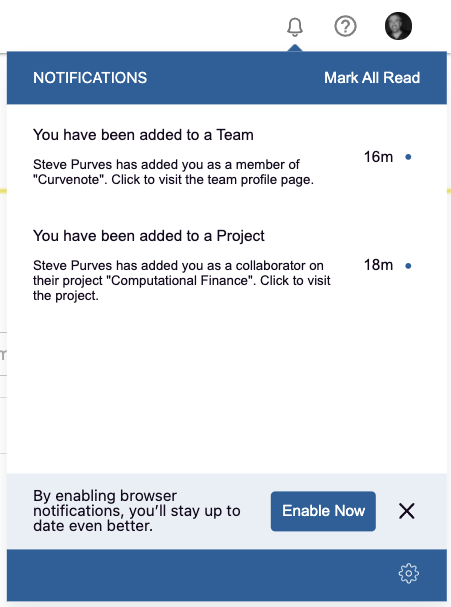Viewport: 451px width, 607px height.
Task: Click the 18m timestamp
Action: click(378, 265)
